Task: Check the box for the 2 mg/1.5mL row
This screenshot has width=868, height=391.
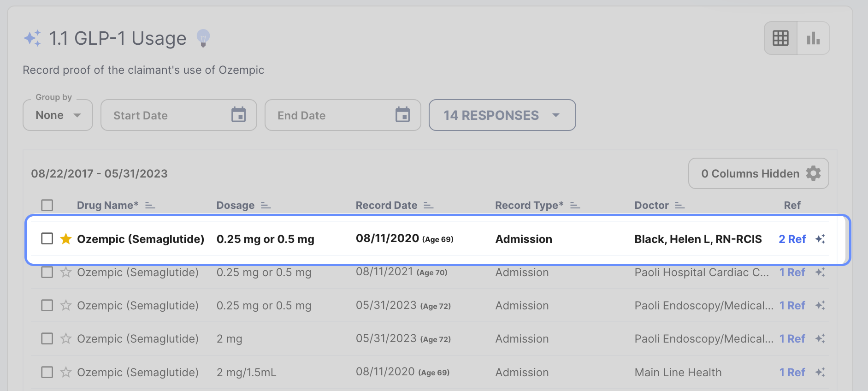Action: (x=47, y=372)
